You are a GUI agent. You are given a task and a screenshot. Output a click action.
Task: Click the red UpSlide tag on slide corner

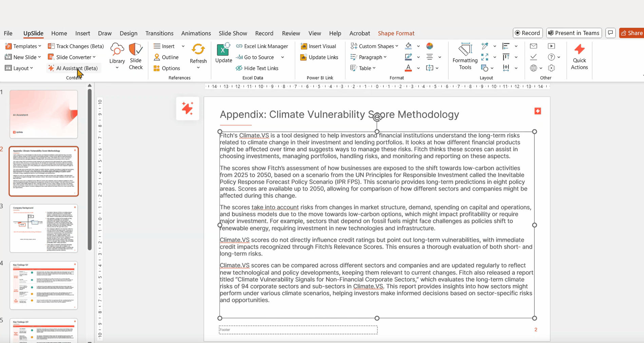(538, 111)
